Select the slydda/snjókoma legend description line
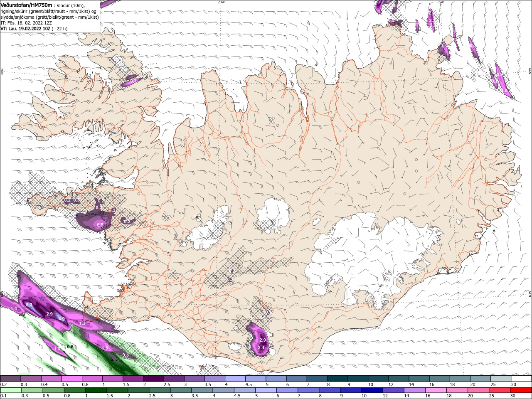Screen dimensions: 532x399 click(x=50, y=17)
